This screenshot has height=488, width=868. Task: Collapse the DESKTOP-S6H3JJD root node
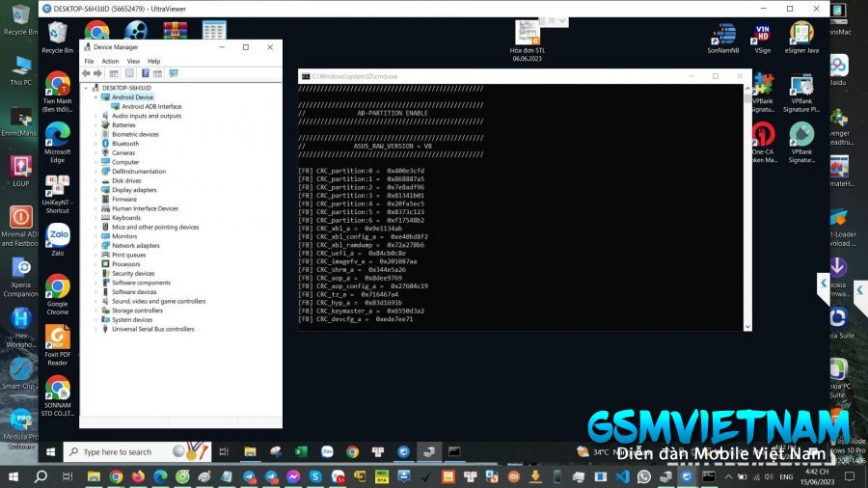[87, 88]
